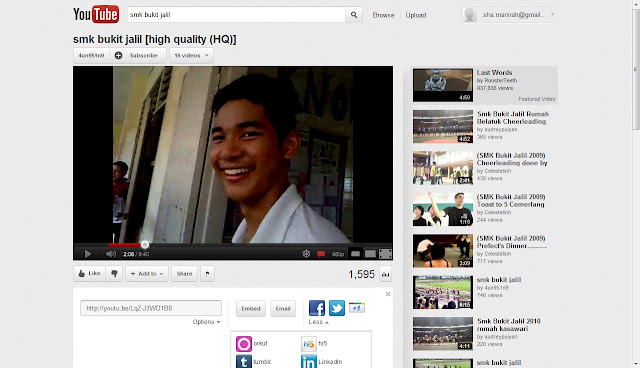Open Prefect's Dinner video thumbnail
Image resolution: width=640 pixels, height=368 pixels.
coord(442,251)
